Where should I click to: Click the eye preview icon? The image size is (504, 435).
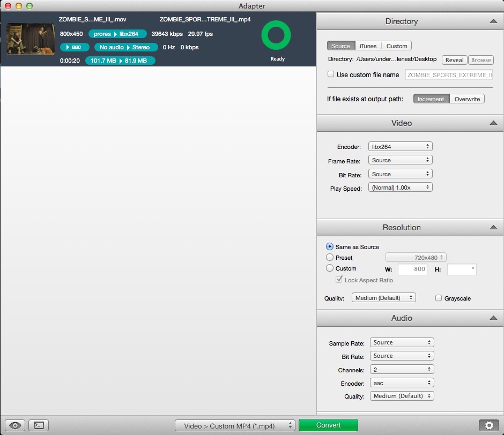click(16, 425)
